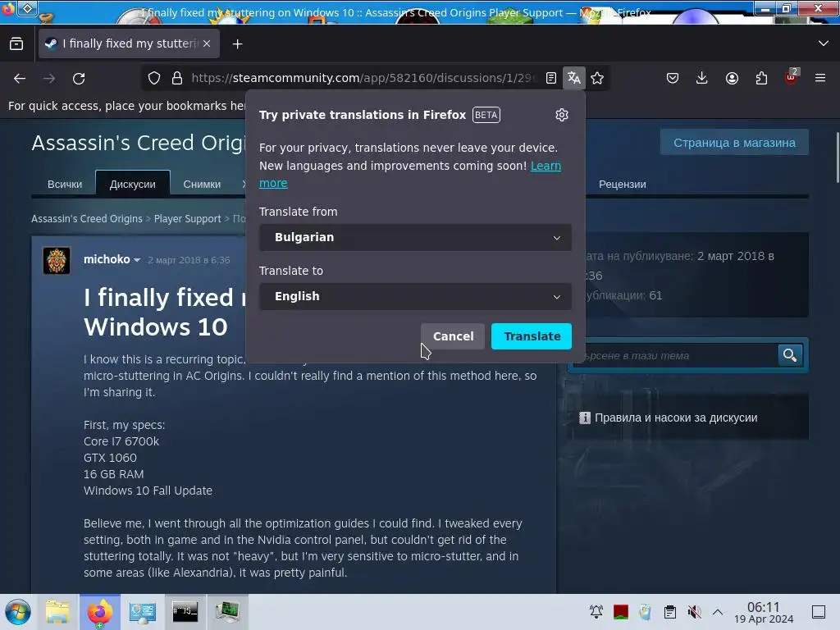Open the Downloads arrow icon
The image size is (840, 630).
coord(702,78)
